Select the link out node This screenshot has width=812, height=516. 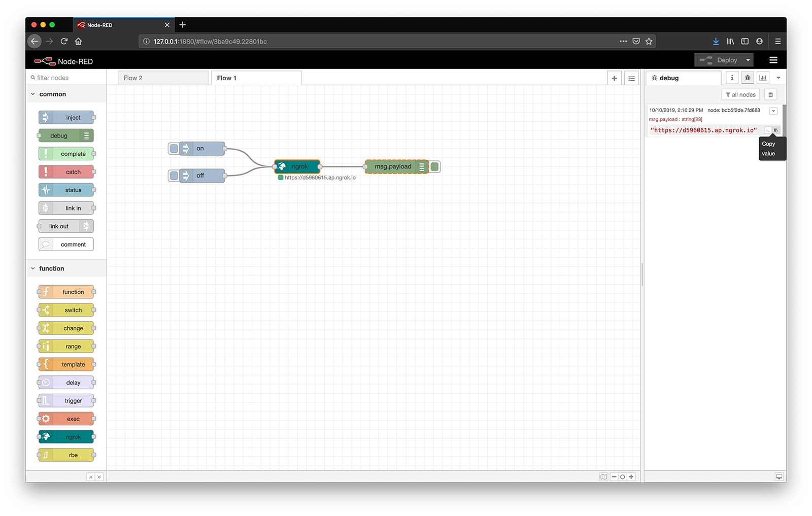pyautogui.click(x=66, y=226)
